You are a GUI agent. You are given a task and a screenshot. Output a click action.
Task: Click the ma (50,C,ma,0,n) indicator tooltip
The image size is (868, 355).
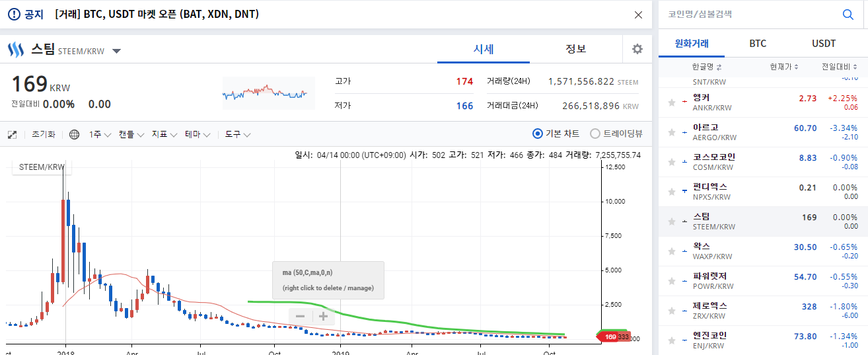(x=328, y=280)
